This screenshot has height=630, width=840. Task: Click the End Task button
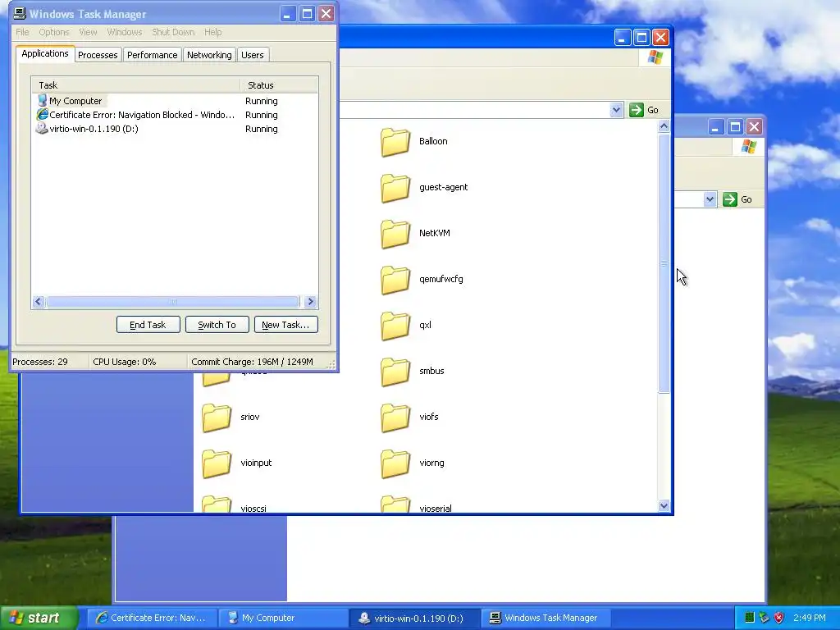tap(148, 325)
